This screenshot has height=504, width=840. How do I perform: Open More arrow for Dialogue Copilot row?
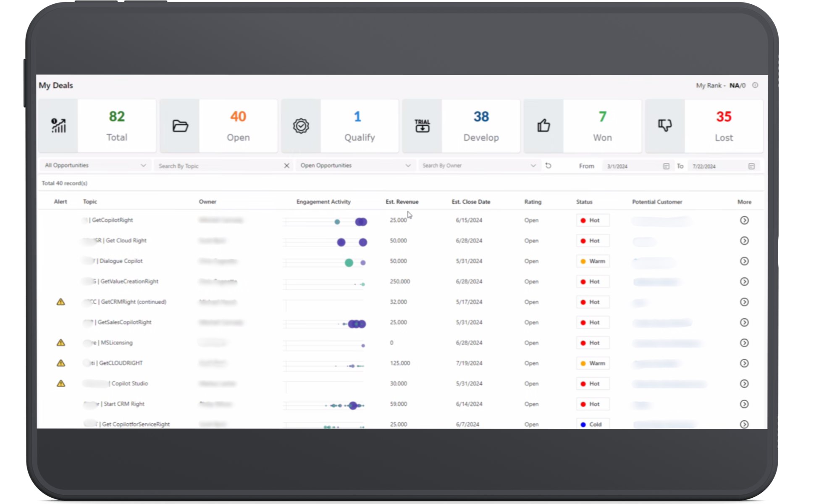[744, 261]
